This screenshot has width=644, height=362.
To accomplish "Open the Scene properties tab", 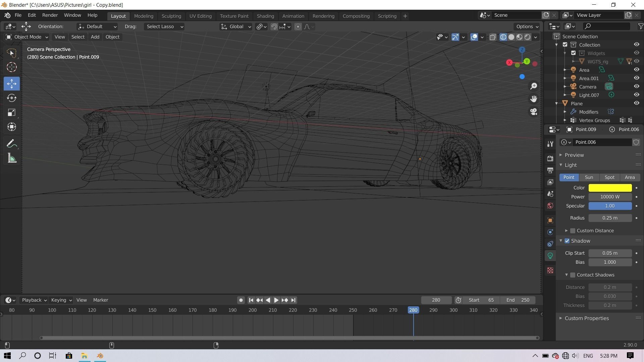I will pos(550,194).
